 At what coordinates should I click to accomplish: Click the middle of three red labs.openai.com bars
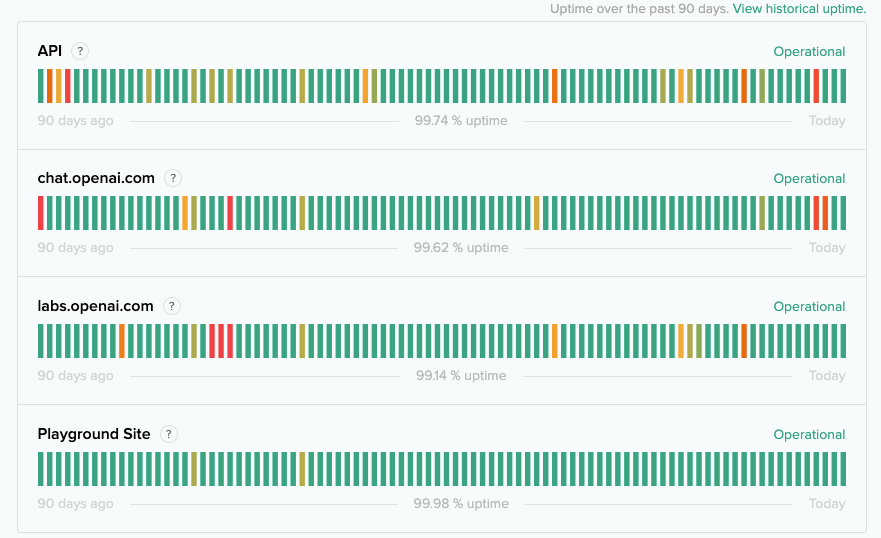(221, 341)
